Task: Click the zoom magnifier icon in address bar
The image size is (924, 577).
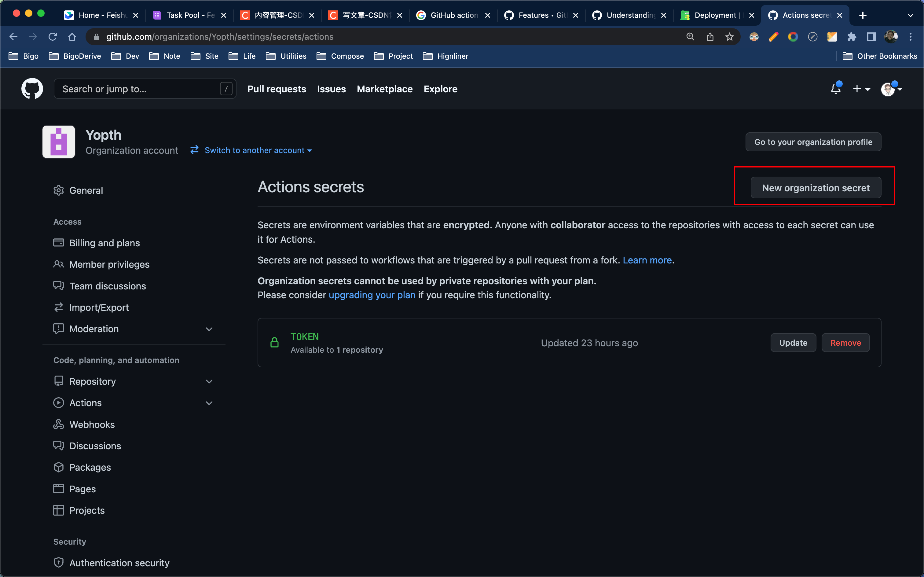Action: coord(690,37)
